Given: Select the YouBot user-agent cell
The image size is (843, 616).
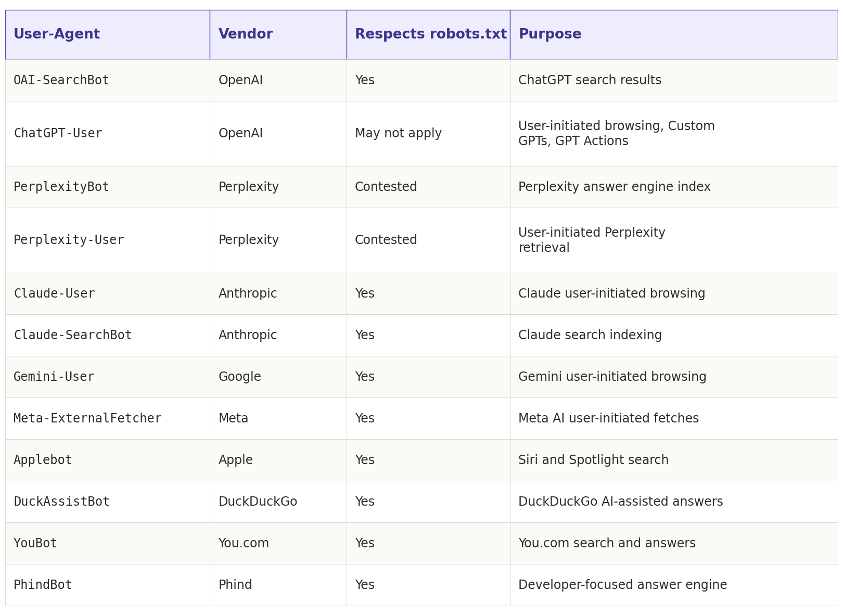Looking at the screenshot, I should 107,543.
